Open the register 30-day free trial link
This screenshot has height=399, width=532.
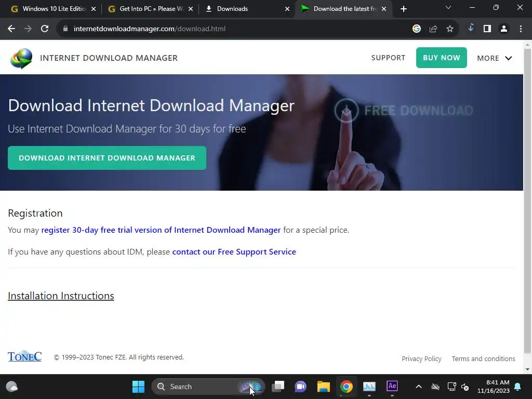pyautogui.click(x=161, y=230)
